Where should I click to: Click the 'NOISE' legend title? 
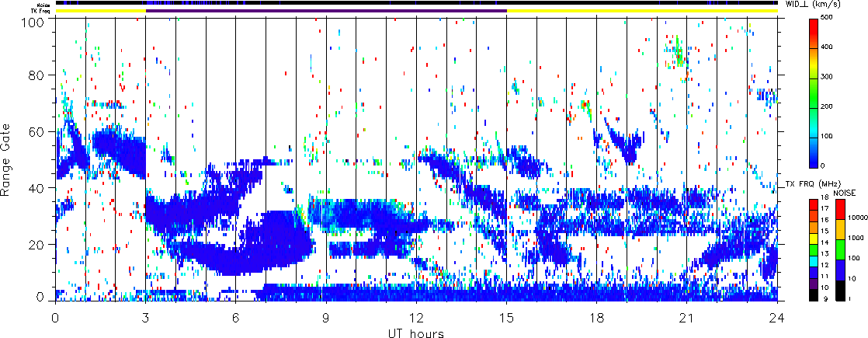pos(845,192)
